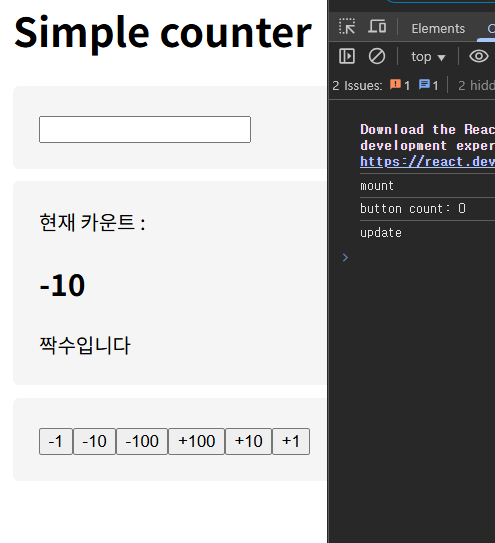The image size is (495, 543).
Task: Clear the console with the ban icon
Action: (x=377, y=56)
